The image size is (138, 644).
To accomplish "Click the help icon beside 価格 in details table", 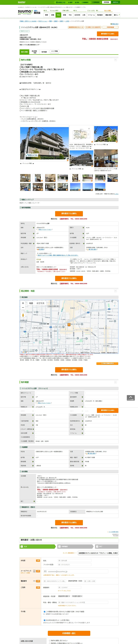I will 33,228.
